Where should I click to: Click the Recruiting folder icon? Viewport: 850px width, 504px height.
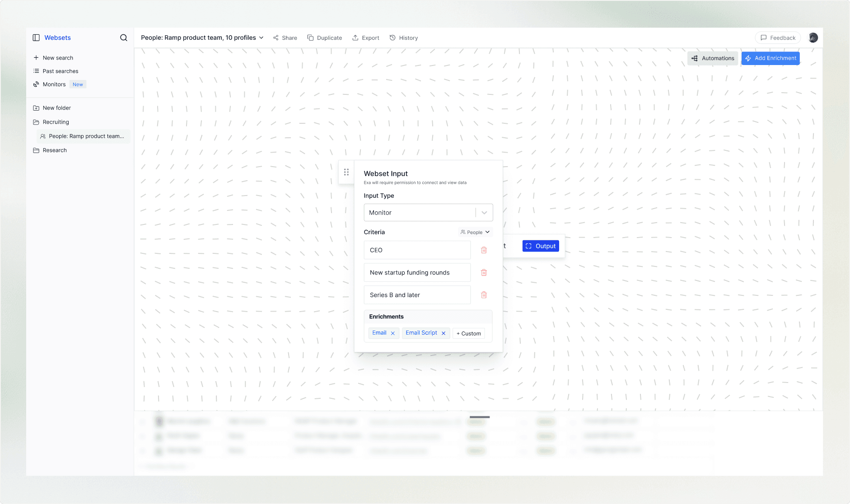[x=36, y=122]
